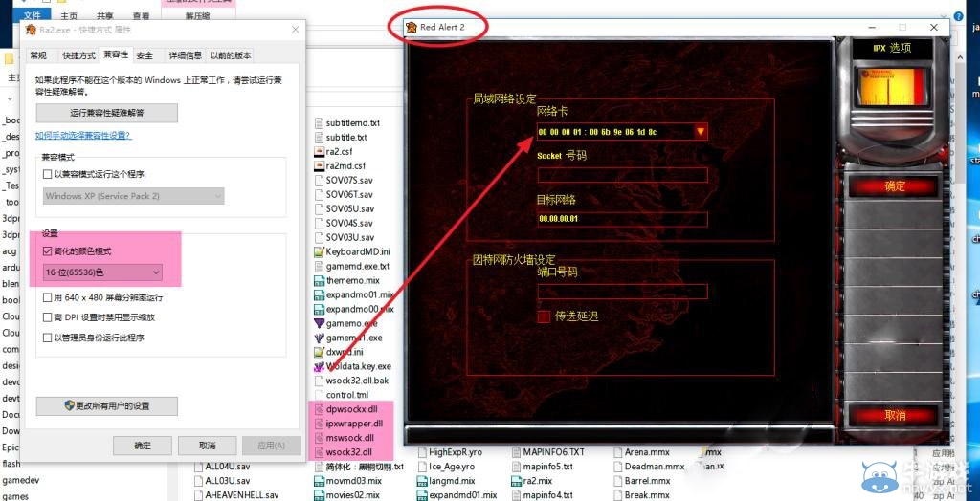Select the subtitle.txt file icon
The image size is (980, 501).
coord(319,137)
